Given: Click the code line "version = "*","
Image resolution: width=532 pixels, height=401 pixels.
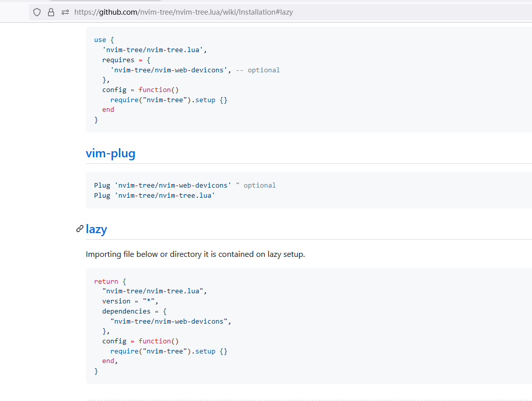Looking at the screenshot, I should pyautogui.click(x=130, y=301).
